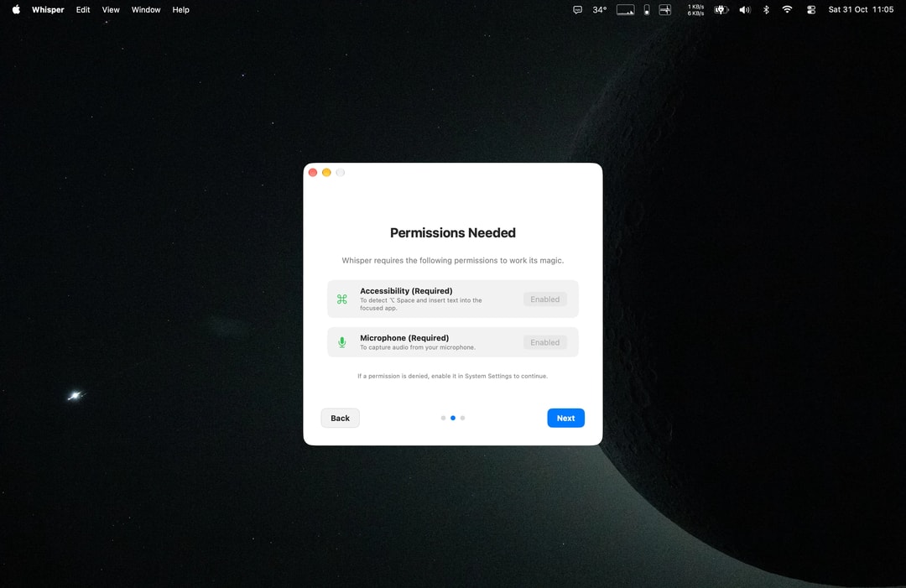This screenshot has width=906, height=588.
Task: Click the speech bubble menu bar icon
Action: tap(577, 9)
